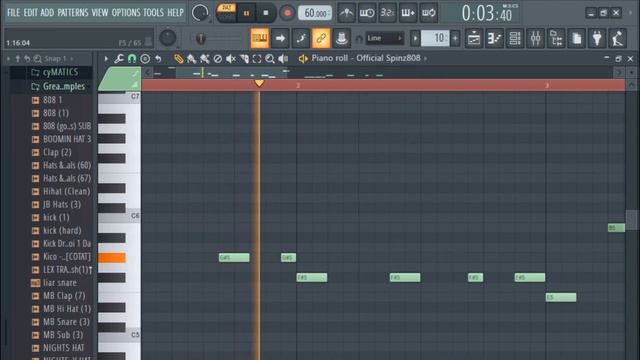The height and width of the screenshot is (360, 640).
Task: Adjust the master pitch slider
Action: 201,39
